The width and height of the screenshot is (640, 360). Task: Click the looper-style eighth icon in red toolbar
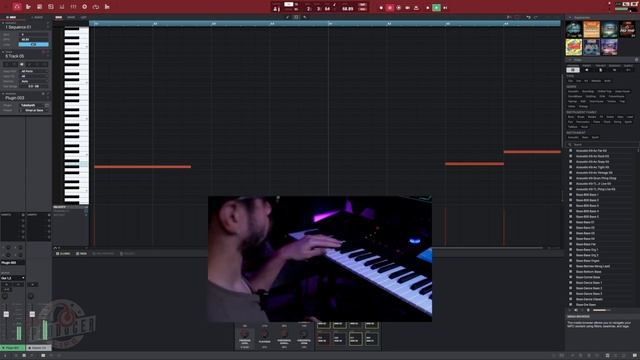[x=96, y=7]
